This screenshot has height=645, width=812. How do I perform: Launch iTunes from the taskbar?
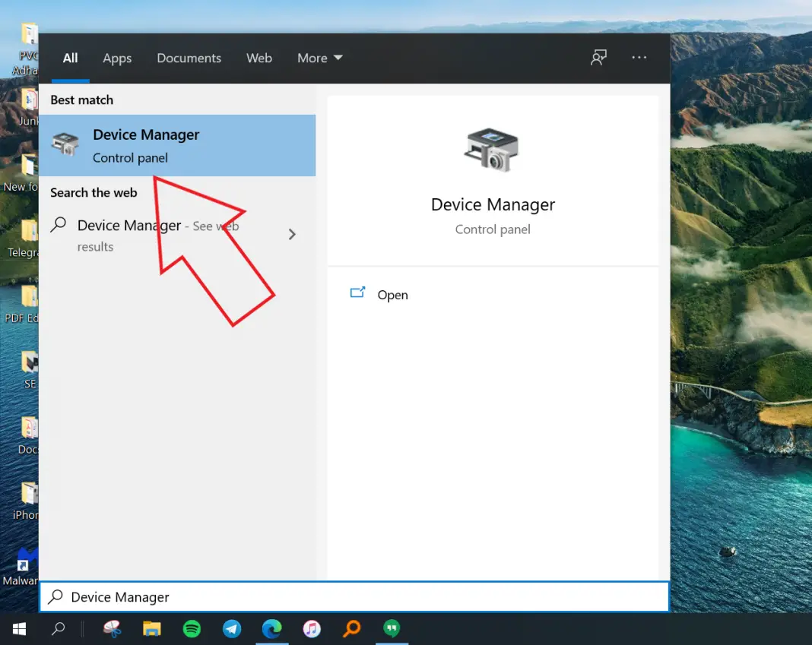coord(312,629)
